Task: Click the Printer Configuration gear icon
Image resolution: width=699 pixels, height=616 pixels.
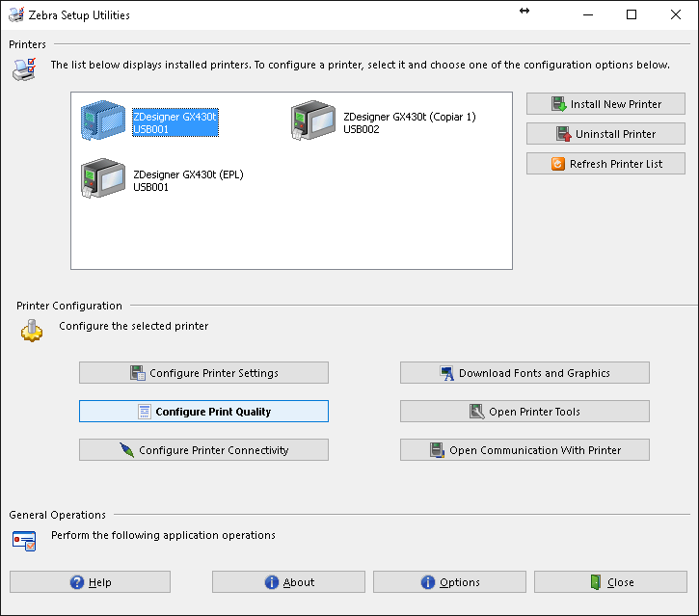Action: pyautogui.click(x=32, y=331)
